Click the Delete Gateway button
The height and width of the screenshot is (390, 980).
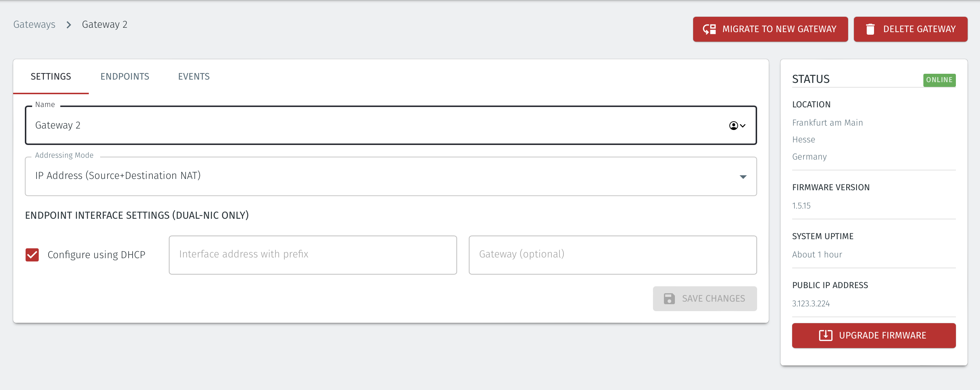910,29
